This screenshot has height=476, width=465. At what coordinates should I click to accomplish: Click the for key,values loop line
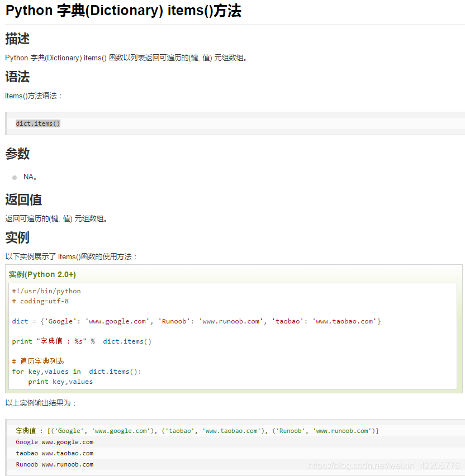(77, 372)
